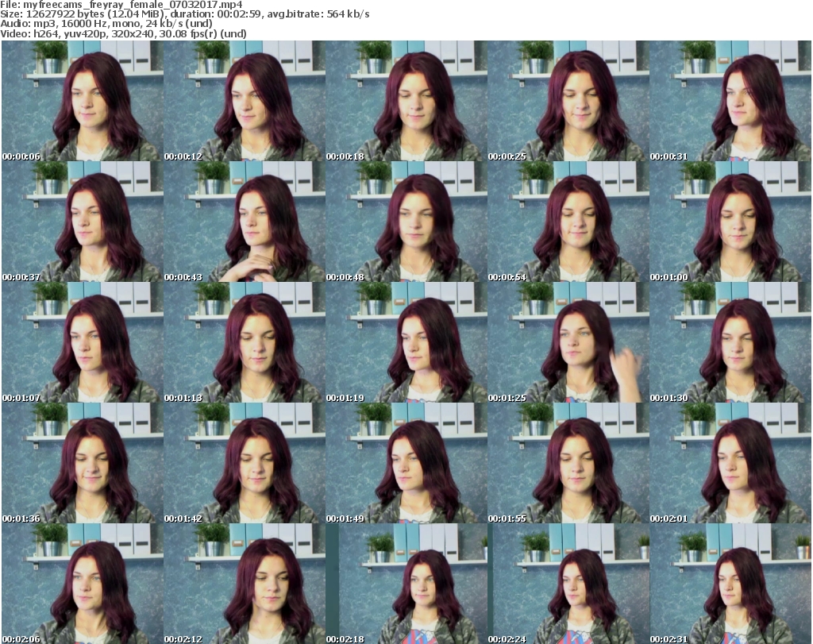Viewport: 813px width, 644px height.
Task: Select the frame at 00:00:12
Action: [245, 101]
